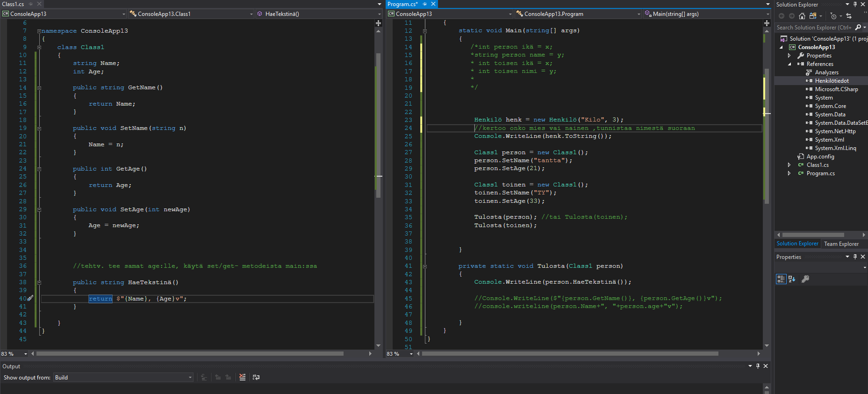Collapse the GetName method outline in Class1.cs
The height and width of the screenshot is (394, 868).
pos(39,87)
